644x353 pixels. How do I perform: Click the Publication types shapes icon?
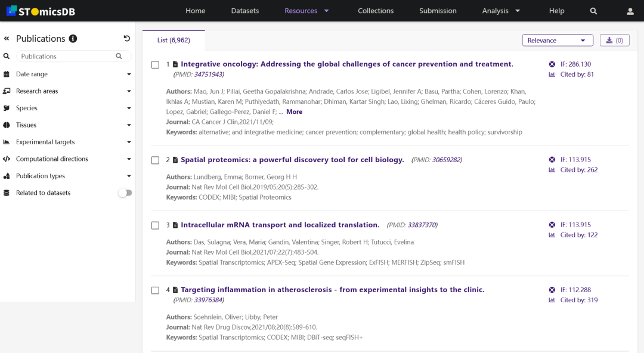click(x=7, y=176)
